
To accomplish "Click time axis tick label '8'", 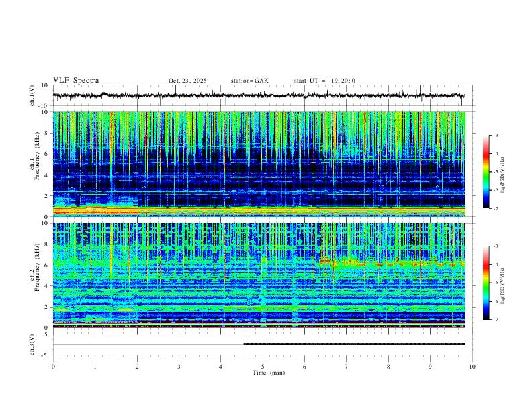I will point(388,367).
